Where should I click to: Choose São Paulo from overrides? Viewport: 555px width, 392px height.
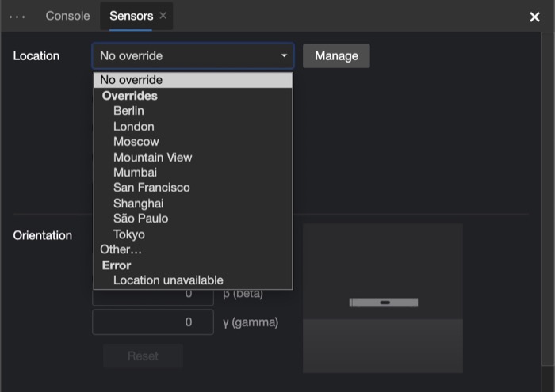pos(140,219)
